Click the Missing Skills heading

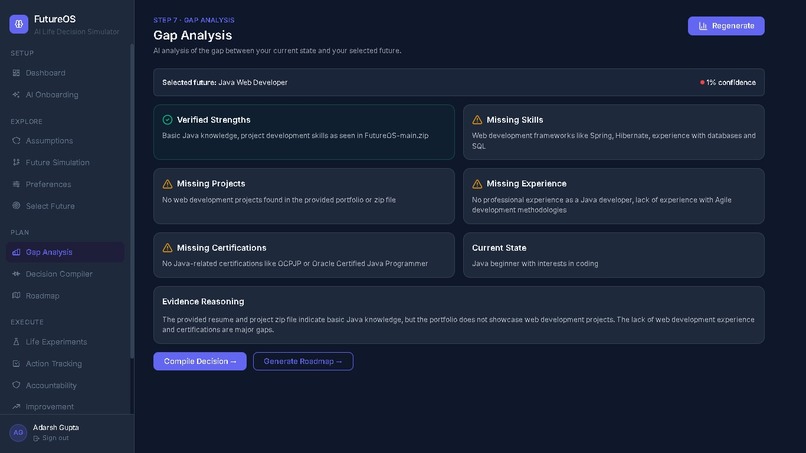tap(515, 120)
